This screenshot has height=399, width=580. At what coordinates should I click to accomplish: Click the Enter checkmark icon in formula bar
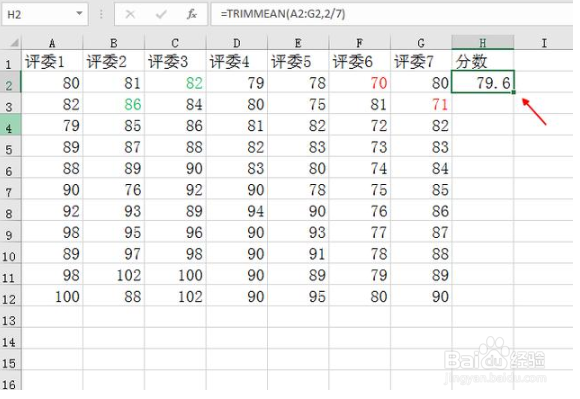[x=161, y=14]
